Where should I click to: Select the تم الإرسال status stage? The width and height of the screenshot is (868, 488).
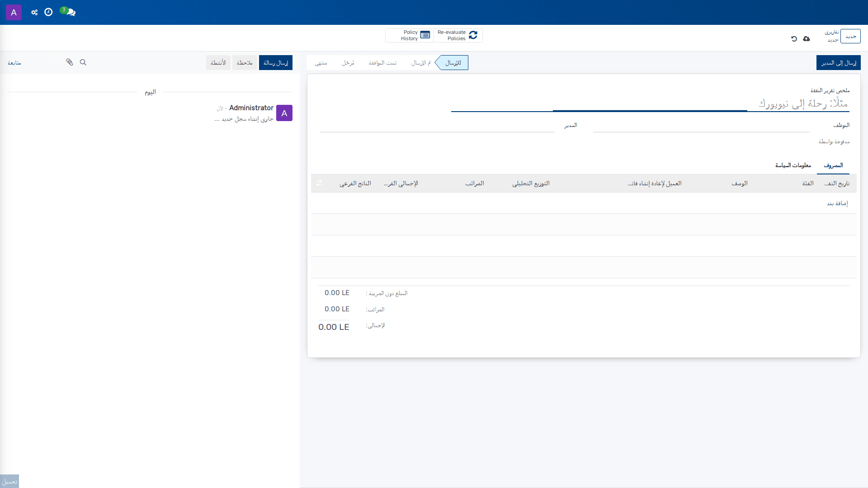pos(421,63)
